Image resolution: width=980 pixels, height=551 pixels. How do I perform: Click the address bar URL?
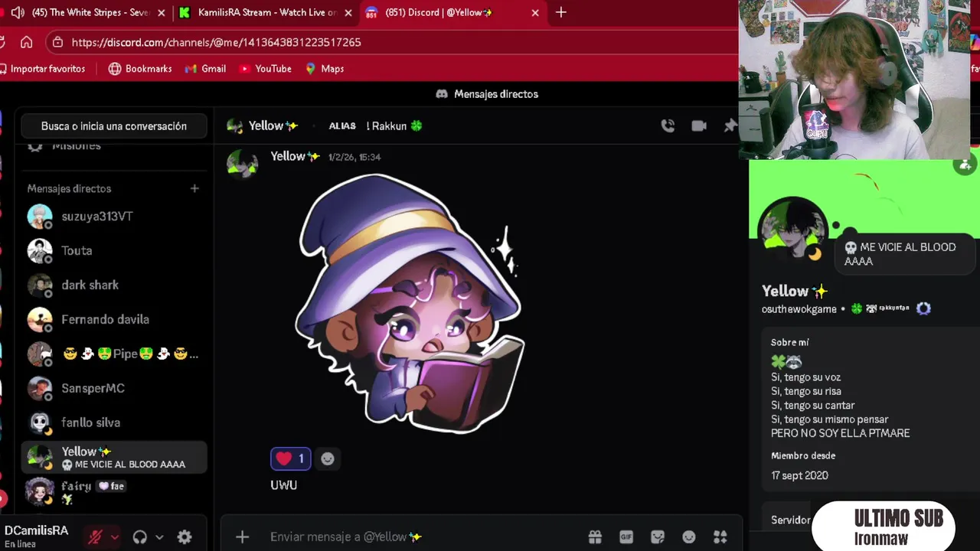[x=217, y=42]
